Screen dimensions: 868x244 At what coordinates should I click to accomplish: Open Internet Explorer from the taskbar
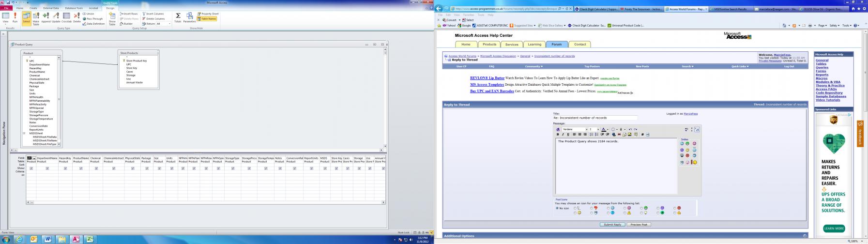tap(20, 239)
